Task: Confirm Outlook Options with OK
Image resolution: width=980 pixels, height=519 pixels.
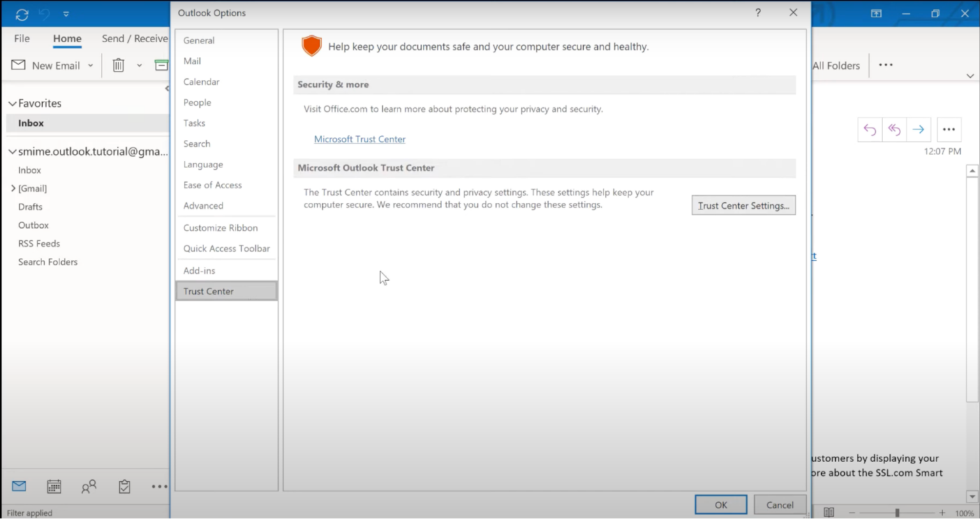Action: 720,504
